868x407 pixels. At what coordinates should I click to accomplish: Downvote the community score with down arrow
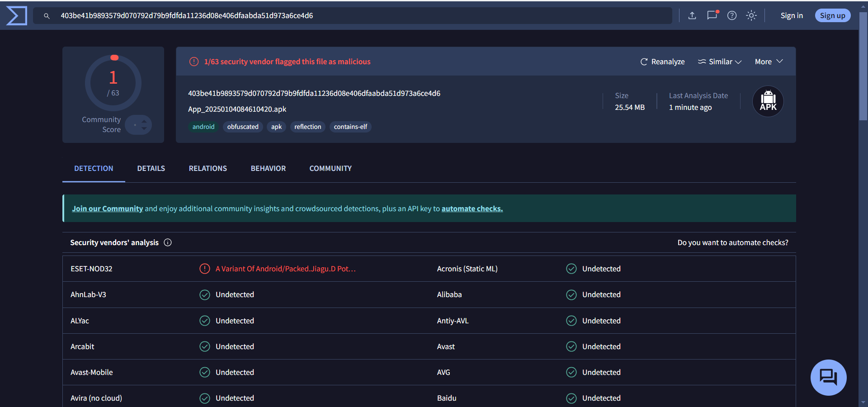click(x=144, y=129)
